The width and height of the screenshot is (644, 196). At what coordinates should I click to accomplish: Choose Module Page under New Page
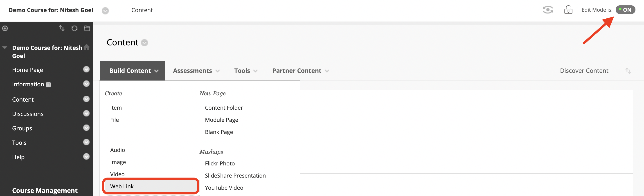[x=221, y=120]
